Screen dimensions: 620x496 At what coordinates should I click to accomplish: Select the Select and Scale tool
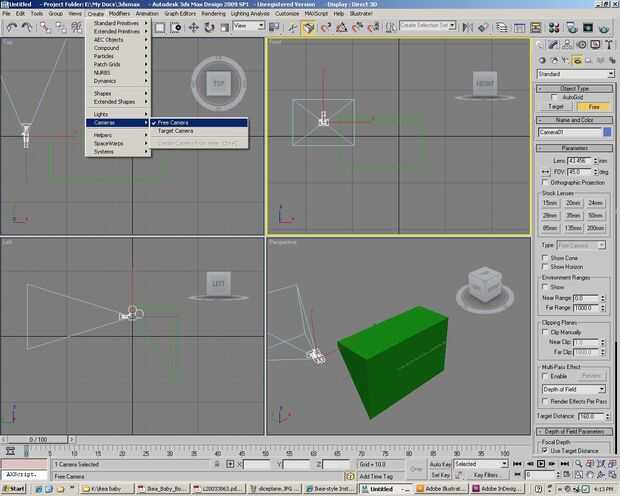pyautogui.click(x=225, y=27)
